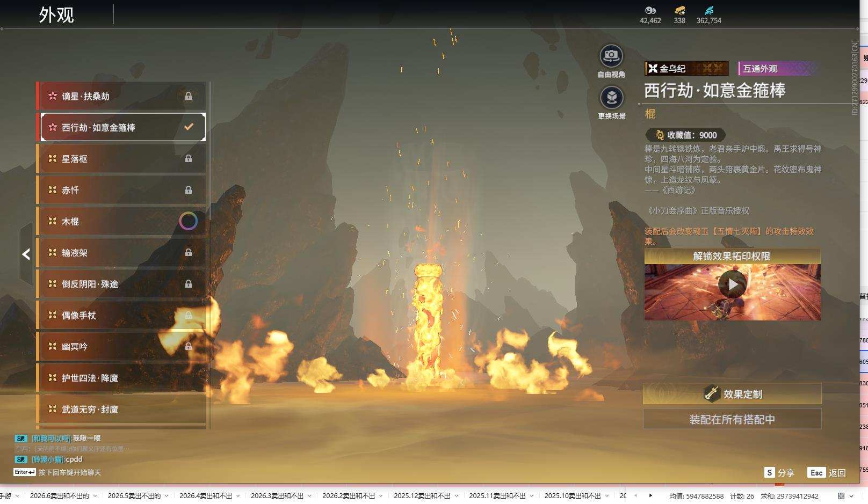
Task: Open 效果定制 effect customization
Action: click(732, 394)
